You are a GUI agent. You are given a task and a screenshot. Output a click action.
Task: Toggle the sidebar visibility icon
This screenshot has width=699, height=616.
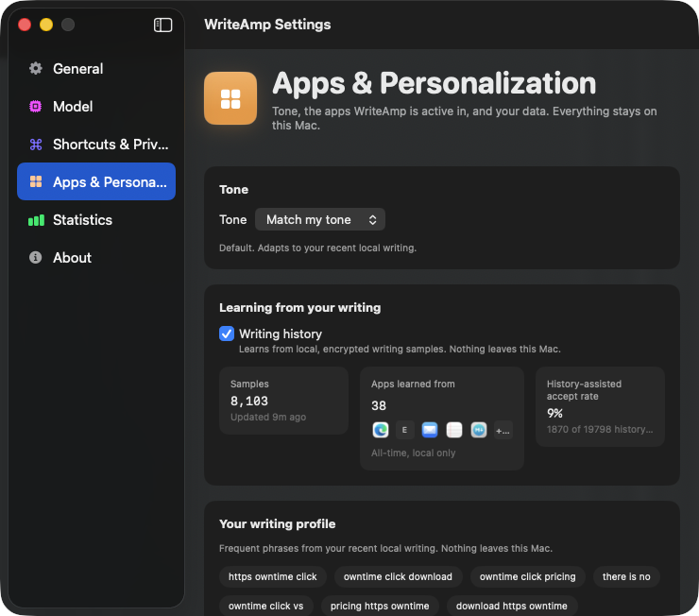[162, 25]
